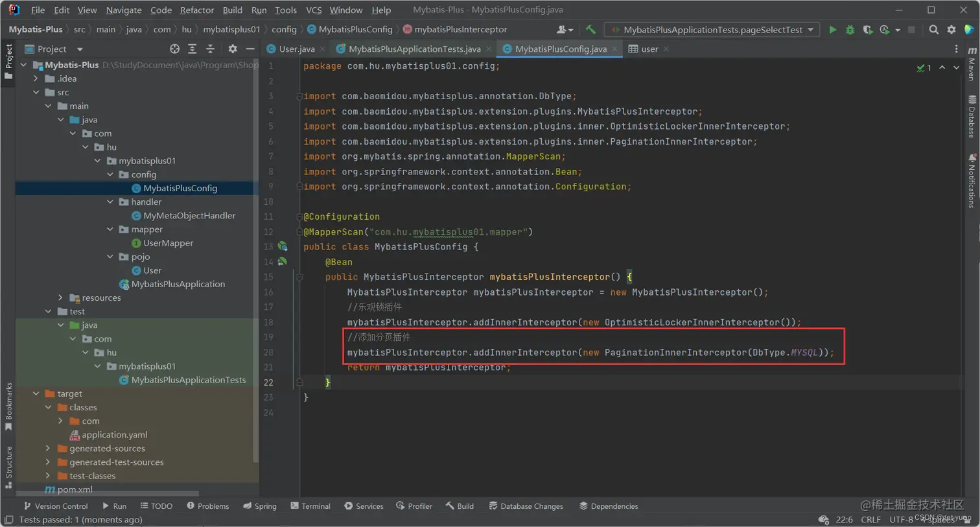
Task: Open the Spring tool window
Action: tap(259, 506)
